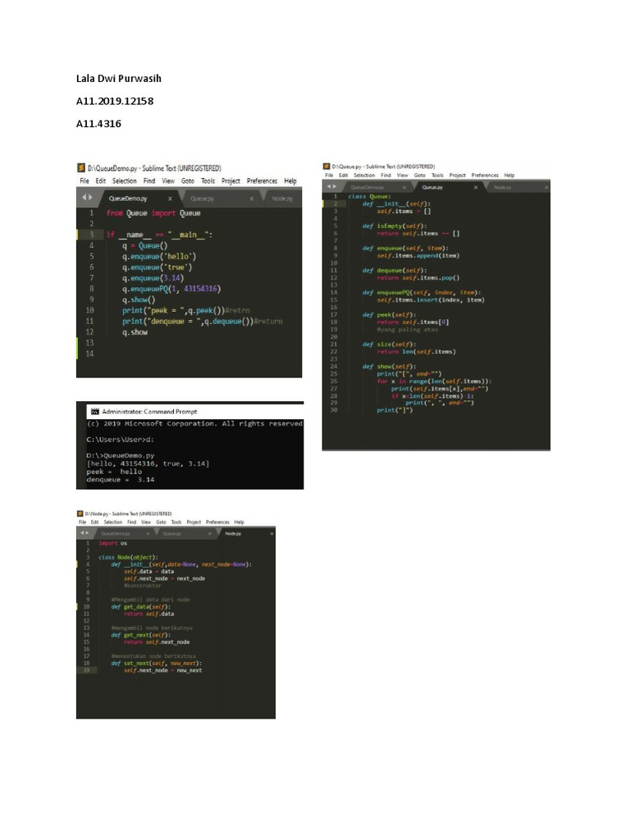Open Project menu in Node.py window
Image resolution: width=630 pixels, height=840 pixels.
point(194,522)
